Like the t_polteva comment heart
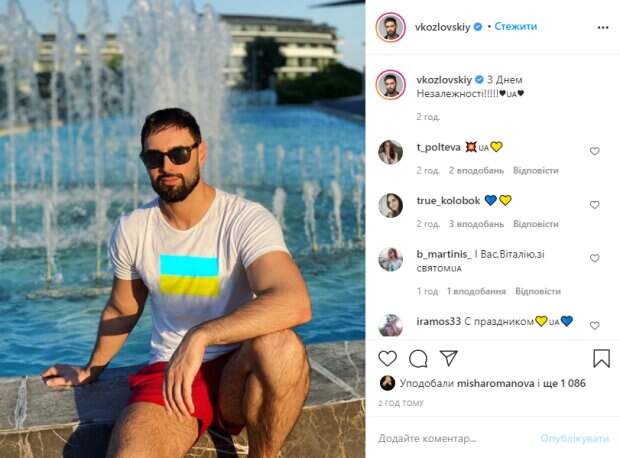 coord(594,151)
